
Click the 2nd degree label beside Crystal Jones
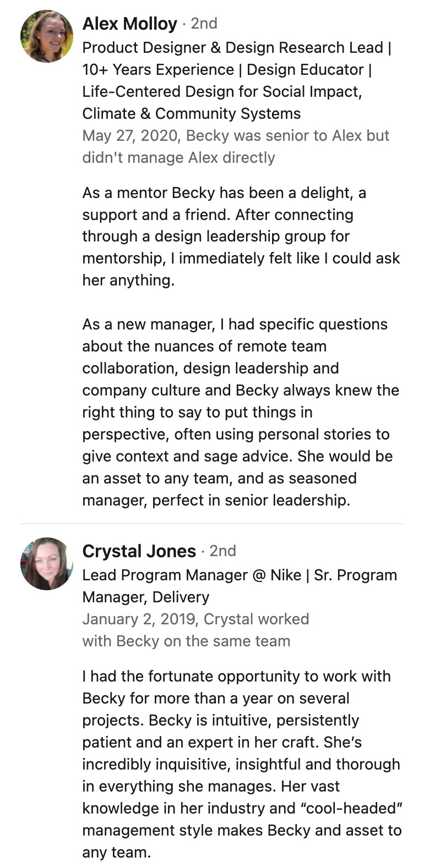tap(222, 551)
